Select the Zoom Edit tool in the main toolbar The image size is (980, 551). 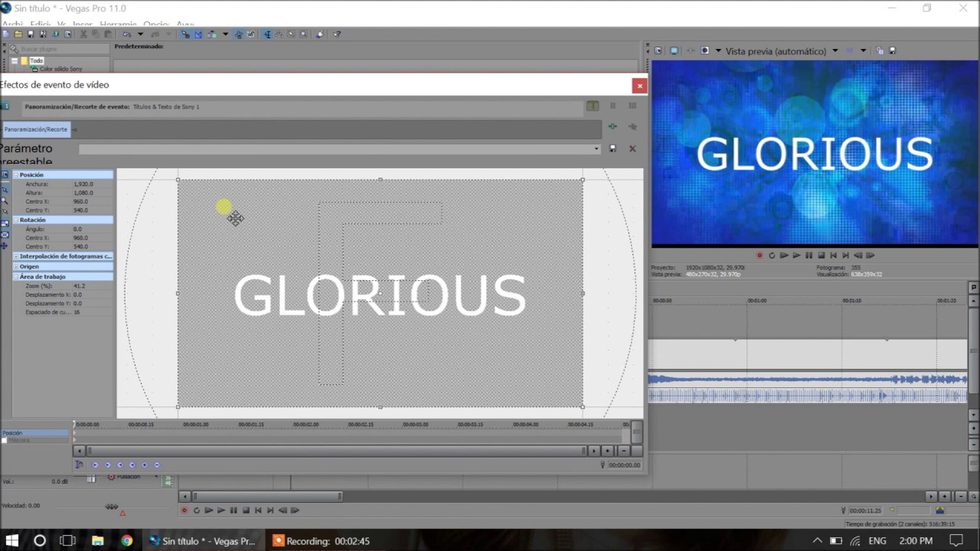coord(304,34)
